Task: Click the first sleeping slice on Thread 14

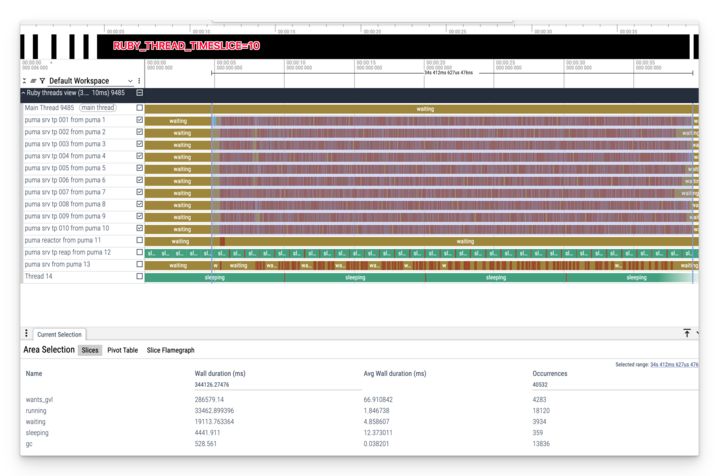Action: pos(215,277)
